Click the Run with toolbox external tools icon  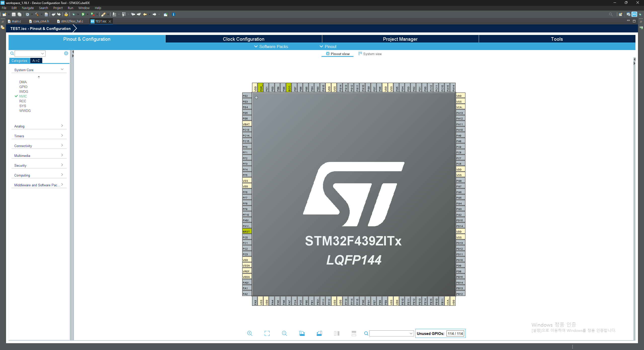click(93, 14)
